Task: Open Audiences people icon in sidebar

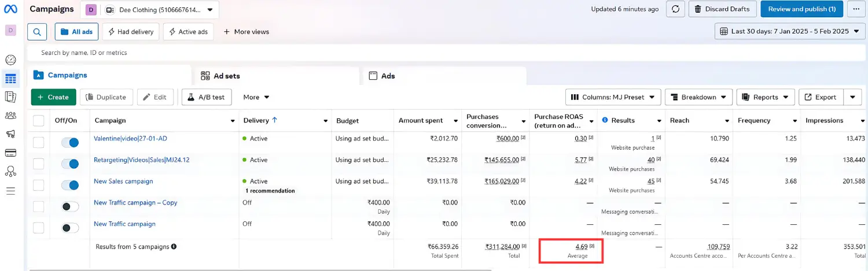Action: tap(10, 116)
